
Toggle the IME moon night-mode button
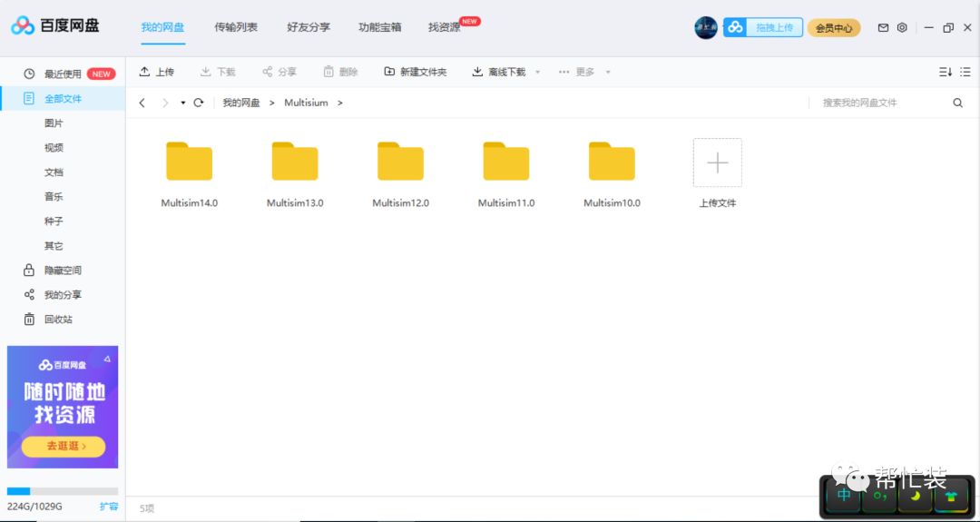pyautogui.click(x=916, y=495)
